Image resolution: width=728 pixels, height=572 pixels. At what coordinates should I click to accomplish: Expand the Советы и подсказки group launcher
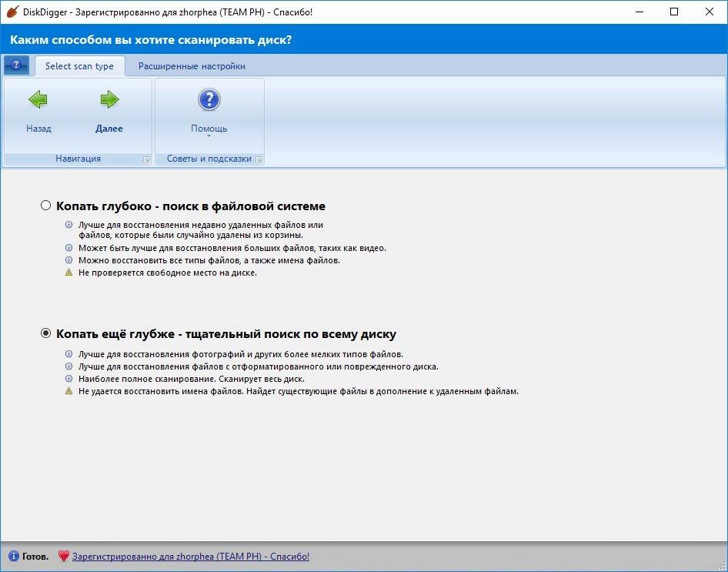point(259,159)
